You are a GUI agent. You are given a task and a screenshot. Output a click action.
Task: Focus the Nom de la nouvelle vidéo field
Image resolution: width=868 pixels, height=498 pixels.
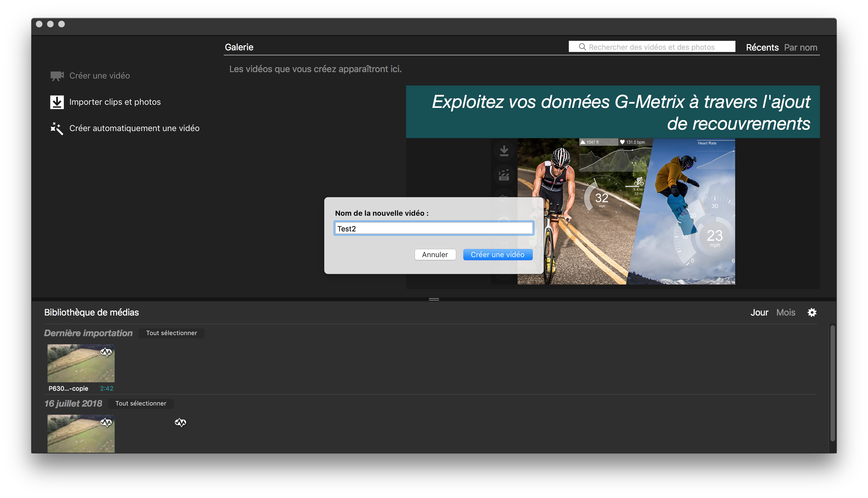click(433, 229)
